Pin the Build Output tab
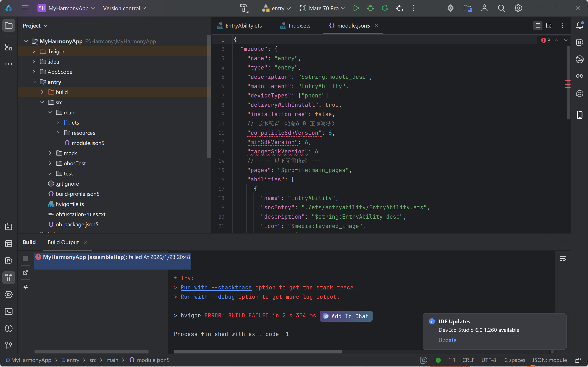Viewport: 588px width, 367px height. (x=25, y=287)
